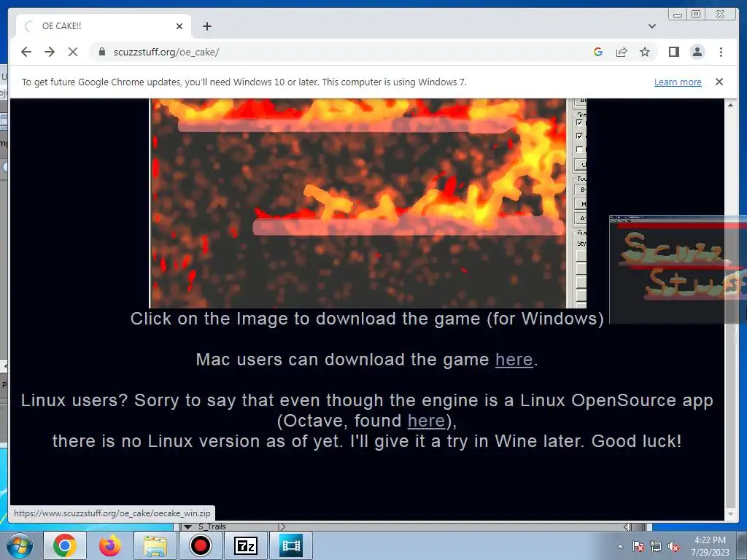Screen dimensions: 747x560
Task: Open network status tray icon
Action: click(x=656, y=546)
